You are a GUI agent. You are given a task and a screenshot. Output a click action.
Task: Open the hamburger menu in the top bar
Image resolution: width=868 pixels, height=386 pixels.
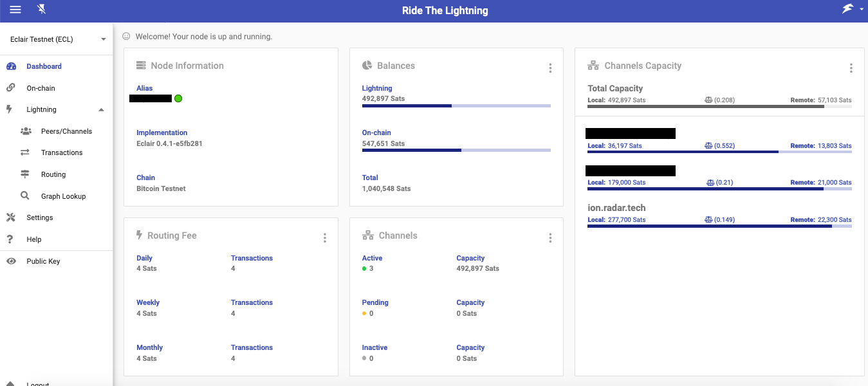tap(15, 10)
